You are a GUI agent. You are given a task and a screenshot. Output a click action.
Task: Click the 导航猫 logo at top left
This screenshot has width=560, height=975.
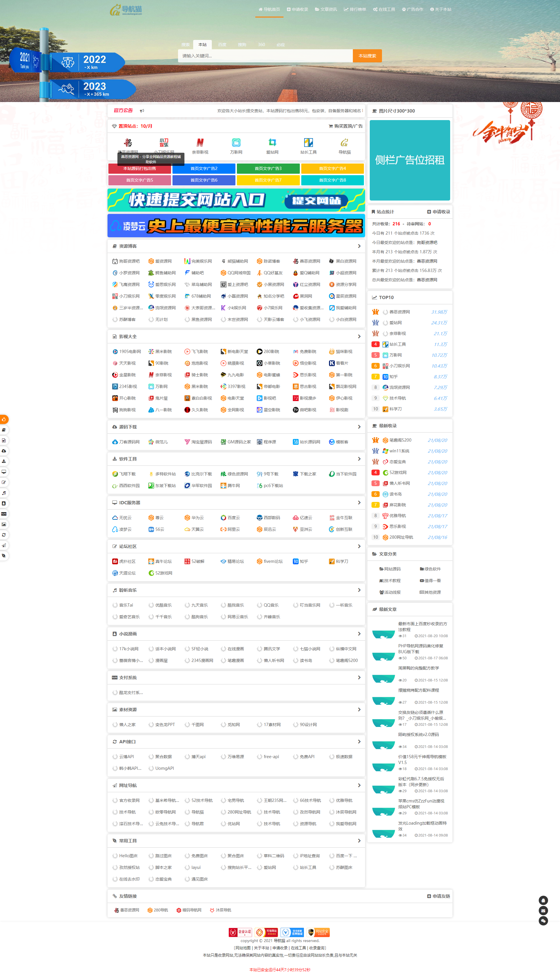click(126, 10)
